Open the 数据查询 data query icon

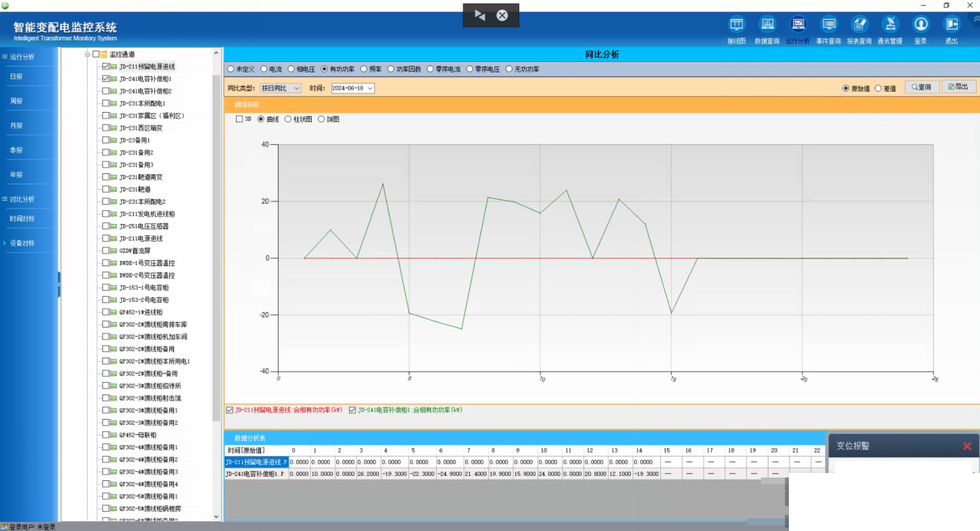click(767, 25)
